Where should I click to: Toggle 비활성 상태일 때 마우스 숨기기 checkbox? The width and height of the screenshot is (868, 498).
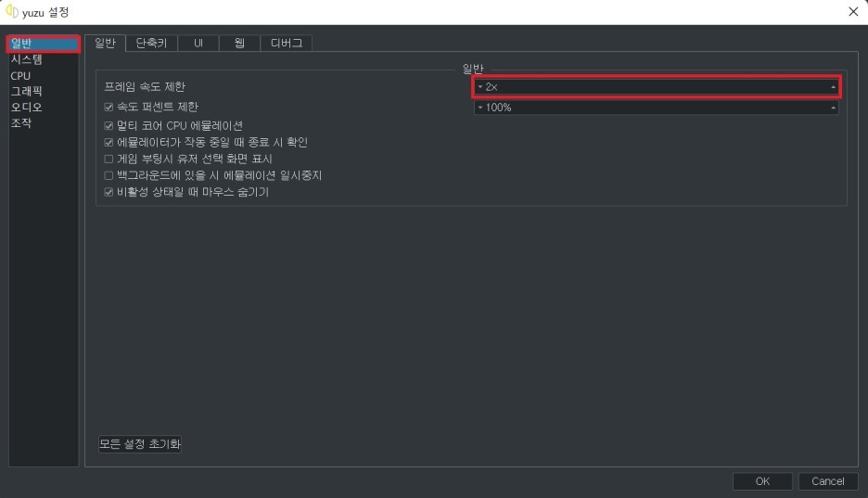coord(108,192)
